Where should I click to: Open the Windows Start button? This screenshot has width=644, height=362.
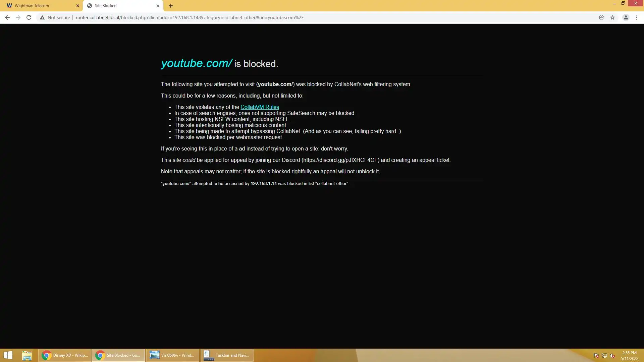[8, 355]
